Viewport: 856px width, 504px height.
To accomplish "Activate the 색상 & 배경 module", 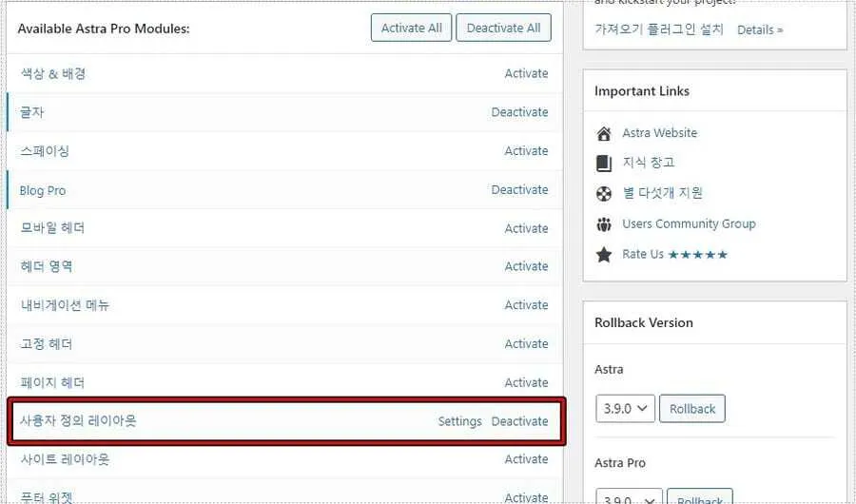I will (526, 74).
